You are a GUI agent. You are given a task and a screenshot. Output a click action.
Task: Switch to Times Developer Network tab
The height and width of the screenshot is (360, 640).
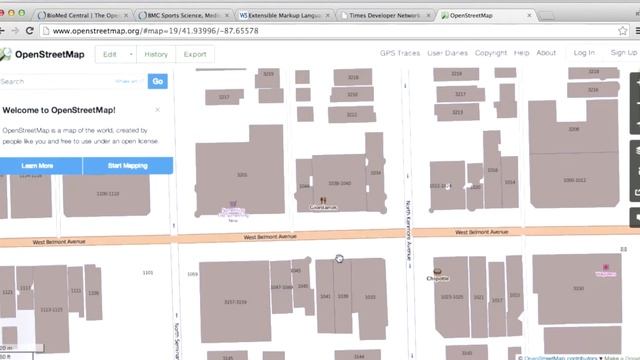pyautogui.click(x=384, y=15)
